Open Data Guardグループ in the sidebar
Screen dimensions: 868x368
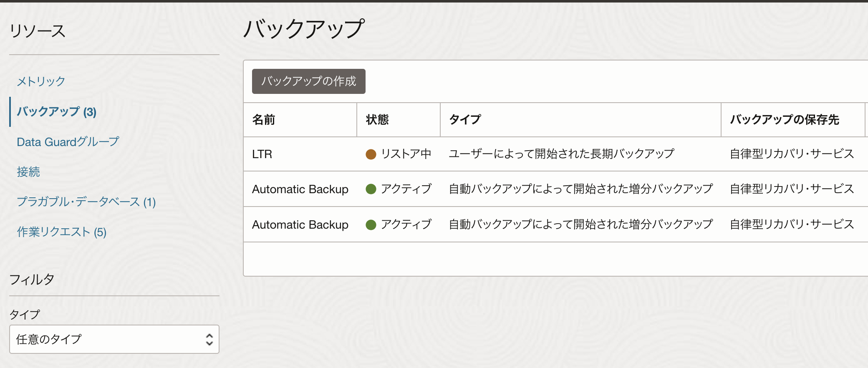pyautogui.click(x=68, y=142)
